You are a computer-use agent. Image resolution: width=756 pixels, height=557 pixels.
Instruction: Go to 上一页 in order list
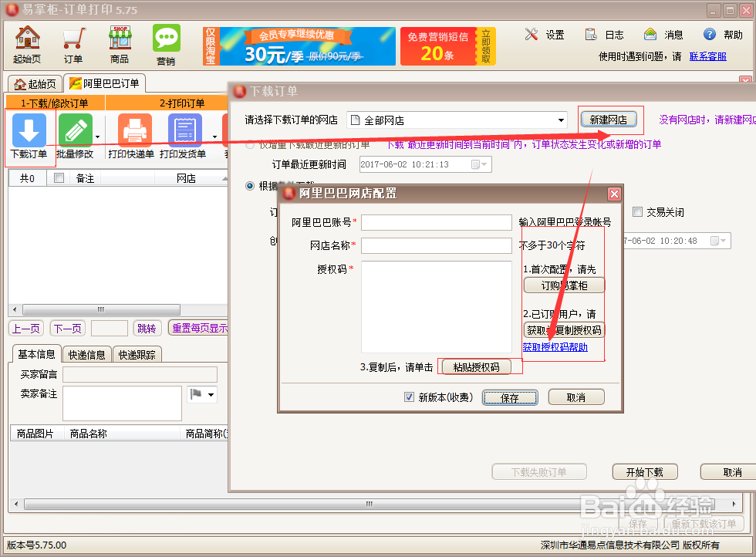click(x=26, y=329)
